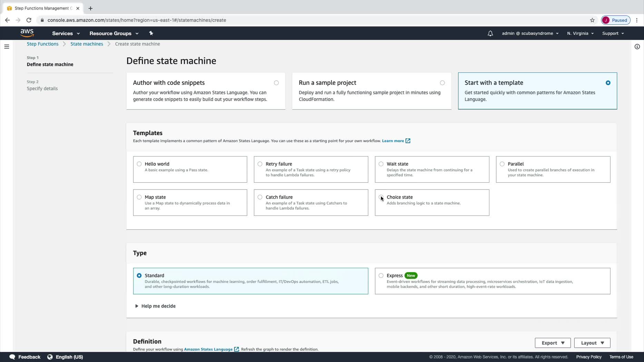Open the external link icon beside Learn more
Viewport: 644px width, 362px height.
(408, 141)
